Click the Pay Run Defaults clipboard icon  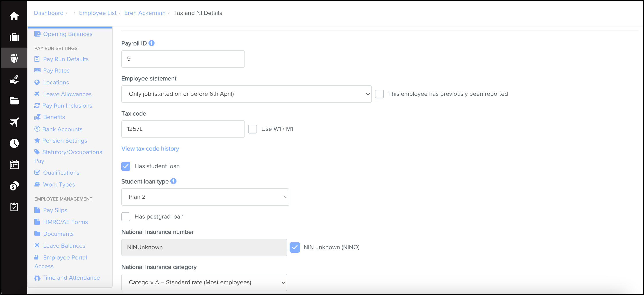coord(37,59)
